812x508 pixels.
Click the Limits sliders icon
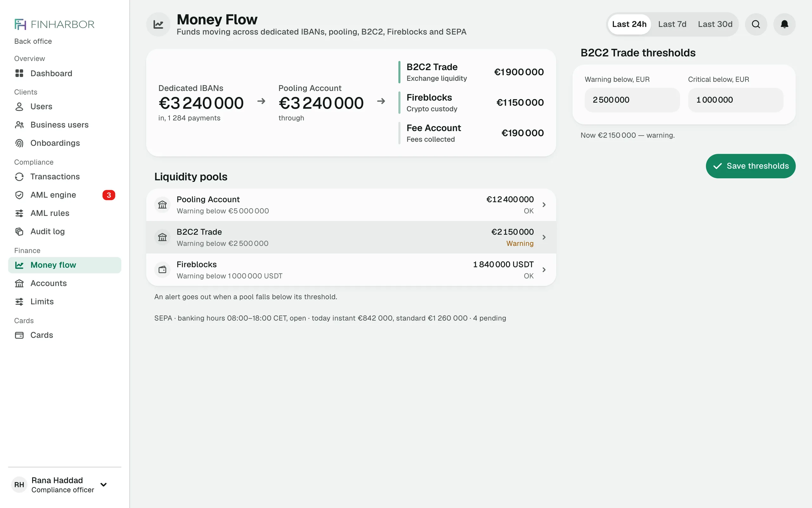point(19,301)
